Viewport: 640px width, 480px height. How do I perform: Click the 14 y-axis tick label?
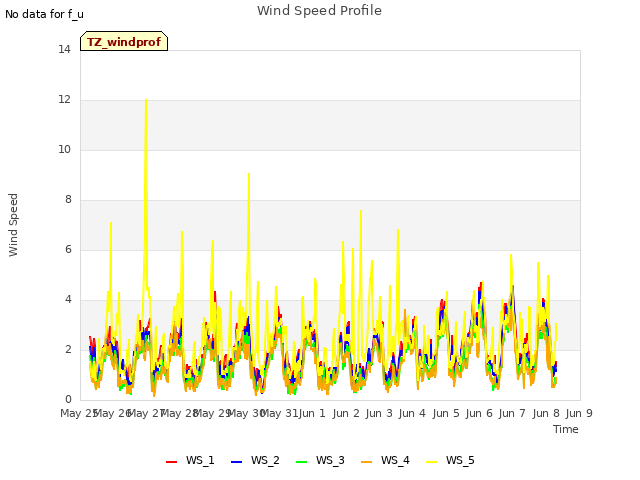click(x=64, y=49)
